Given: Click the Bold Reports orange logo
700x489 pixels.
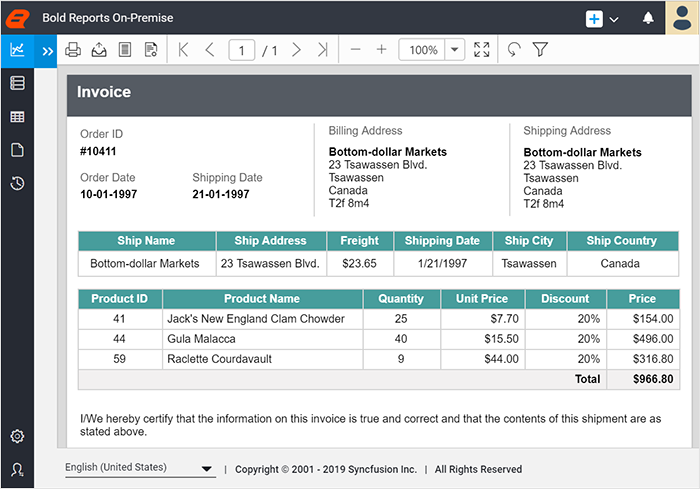Looking at the screenshot, I should tap(17, 18).
